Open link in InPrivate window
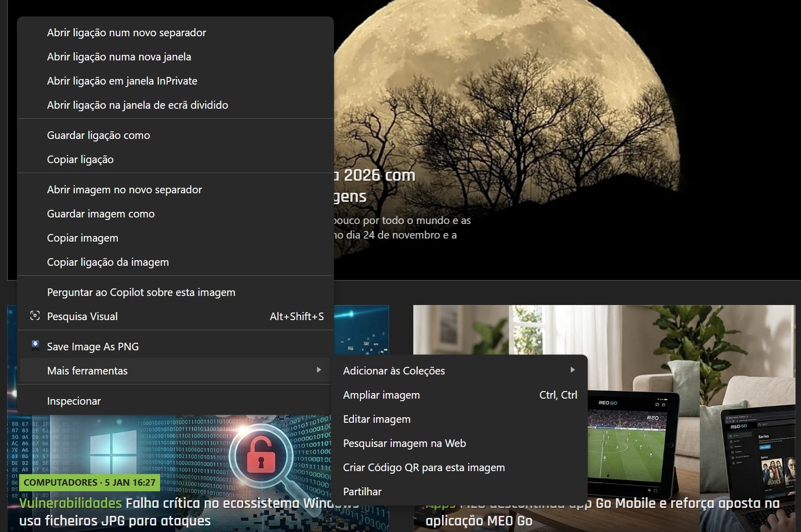 click(122, 81)
